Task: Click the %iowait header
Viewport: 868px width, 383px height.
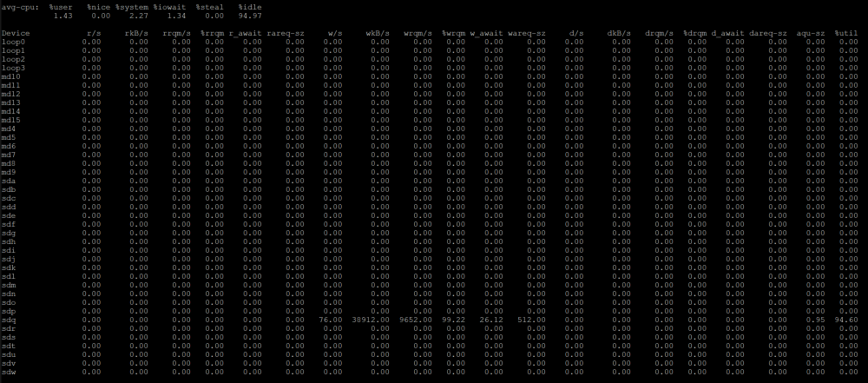Action: tap(169, 7)
